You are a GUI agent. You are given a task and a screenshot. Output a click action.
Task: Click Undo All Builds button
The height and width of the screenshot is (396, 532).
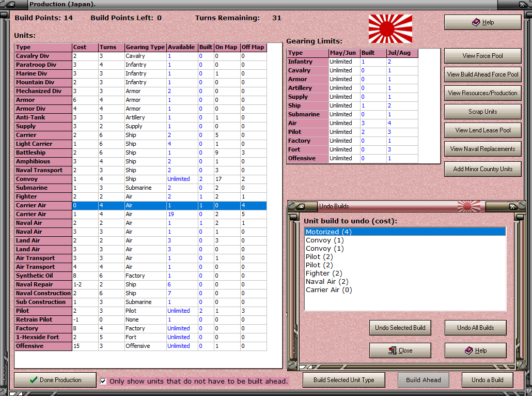475,328
